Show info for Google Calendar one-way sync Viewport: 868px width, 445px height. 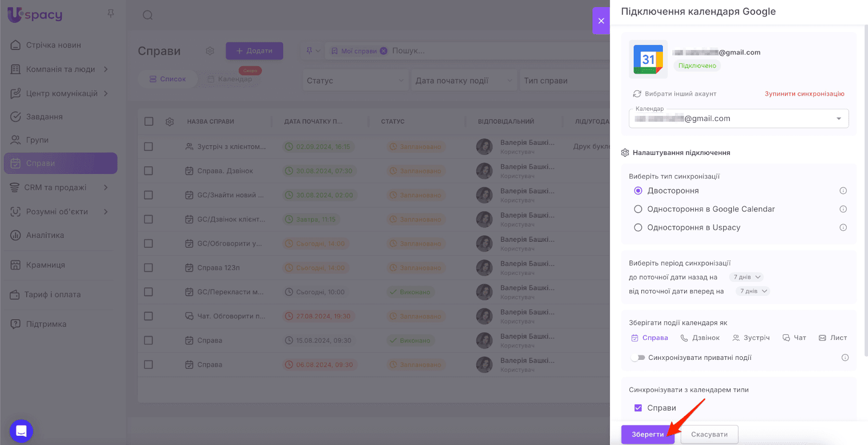click(843, 209)
